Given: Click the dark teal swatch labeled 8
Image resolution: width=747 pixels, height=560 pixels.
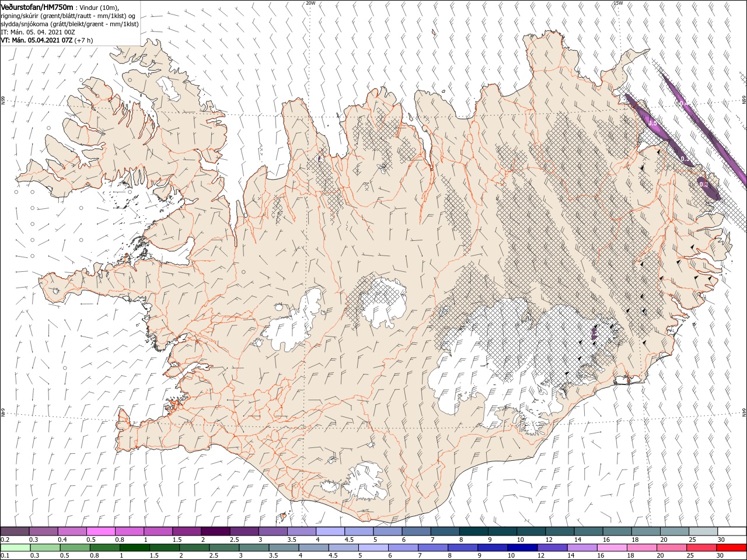Looking at the screenshot, I should pos(473,531).
